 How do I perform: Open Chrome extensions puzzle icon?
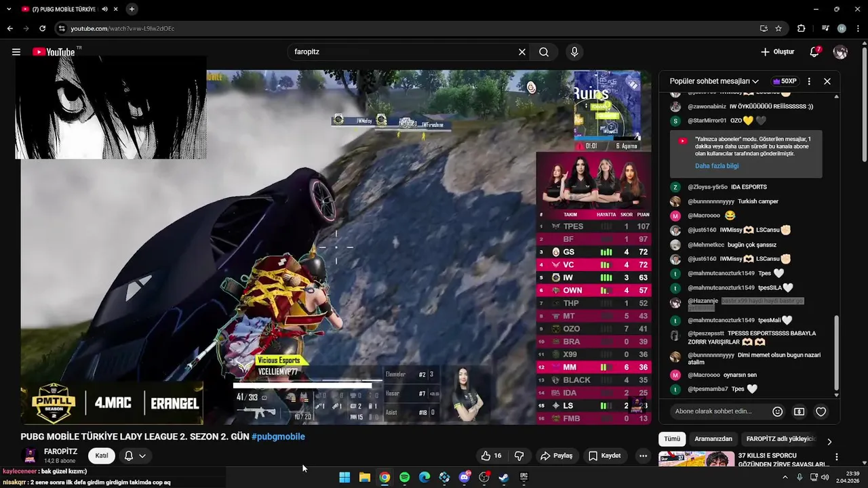click(802, 28)
